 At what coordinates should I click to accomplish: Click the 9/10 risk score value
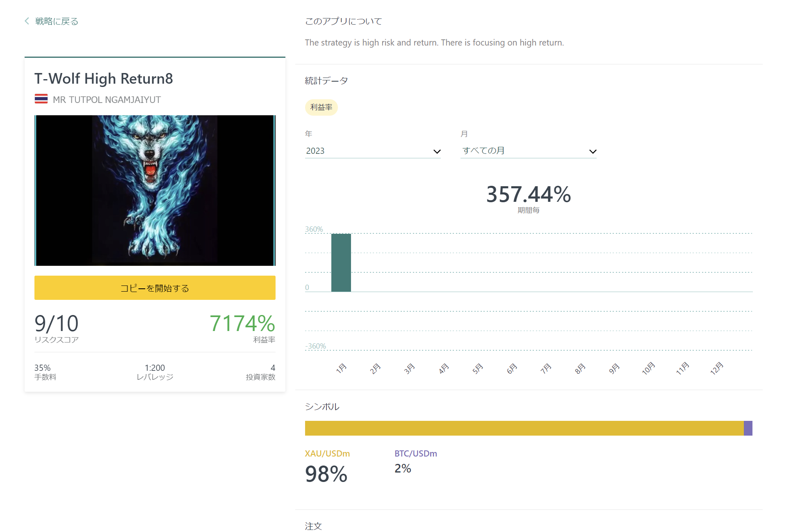57,324
